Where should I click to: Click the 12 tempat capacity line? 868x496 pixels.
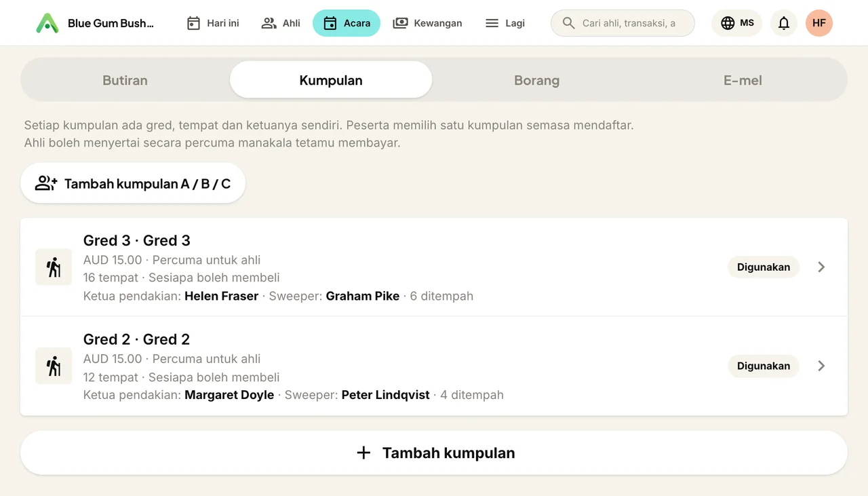[181, 377]
